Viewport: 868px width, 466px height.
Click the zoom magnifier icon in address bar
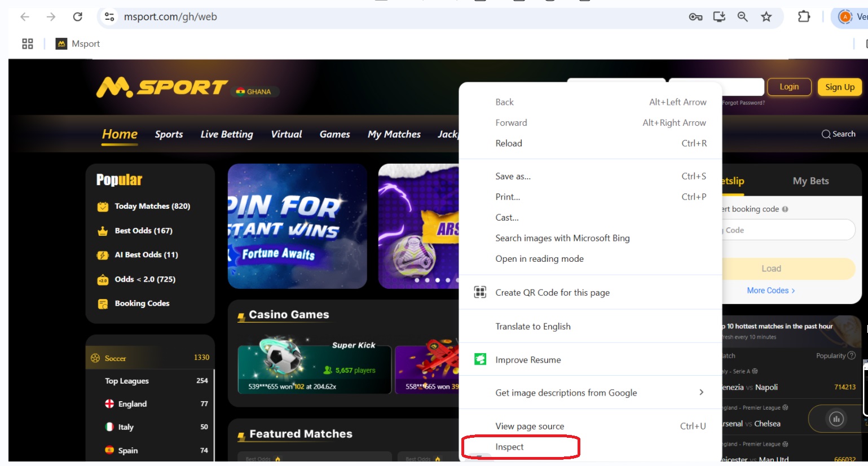[x=742, y=17]
